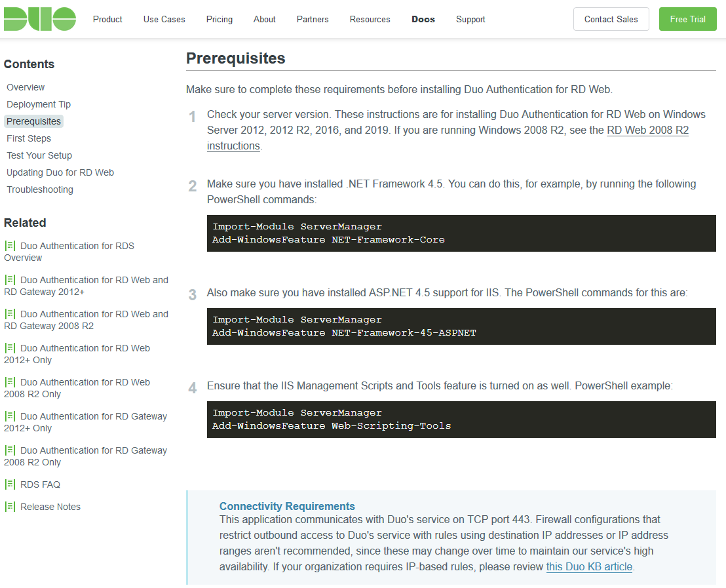Click the Contact Sales button
Screen dimensions: 726x588
pyautogui.click(x=611, y=19)
